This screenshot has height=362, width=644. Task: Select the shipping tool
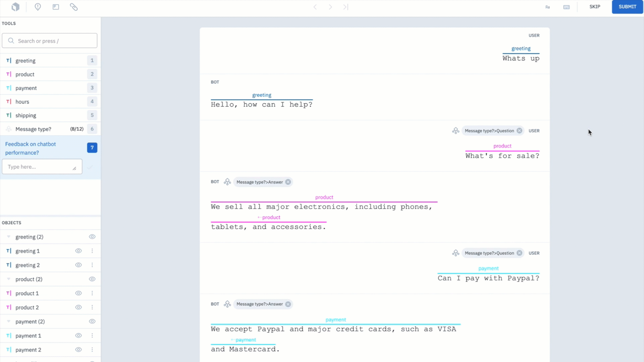(25, 115)
